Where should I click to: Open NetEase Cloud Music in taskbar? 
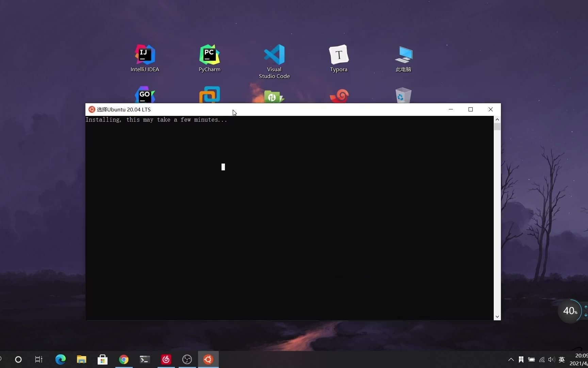(x=165, y=359)
